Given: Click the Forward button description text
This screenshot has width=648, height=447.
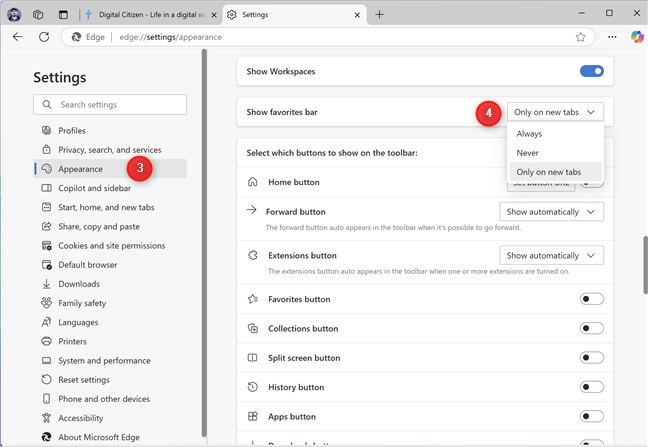Looking at the screenshot, I should tap(393, 227).
